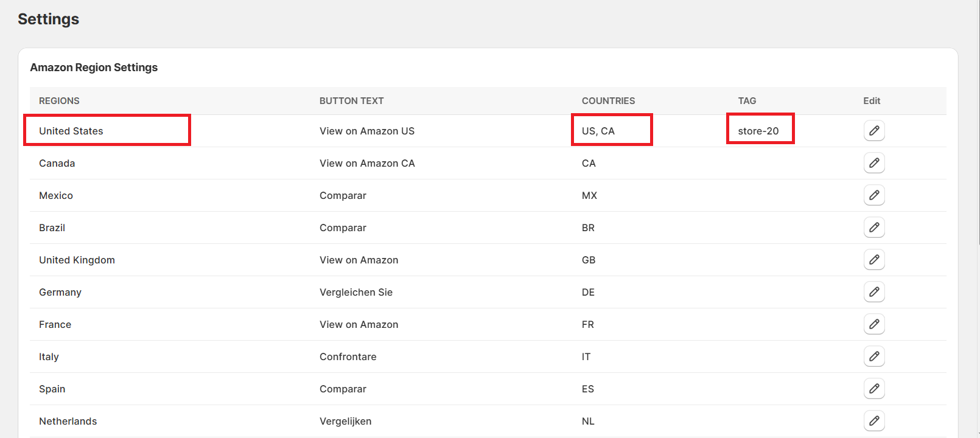
Task: Select the Brazil region name
Action: (52, 228)
